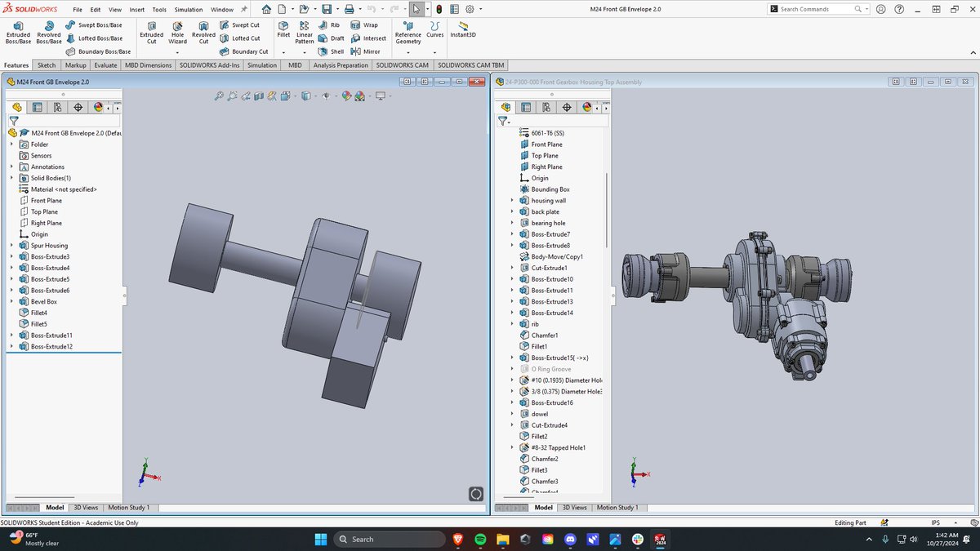
Task: Expand the Solid Bodies(1) node
Action: click(11, 178)
